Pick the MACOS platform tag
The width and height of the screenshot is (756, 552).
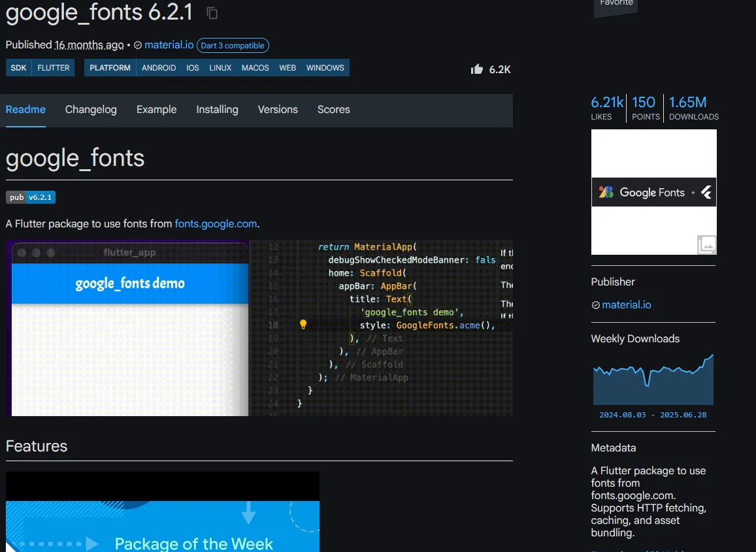[255, 68]
